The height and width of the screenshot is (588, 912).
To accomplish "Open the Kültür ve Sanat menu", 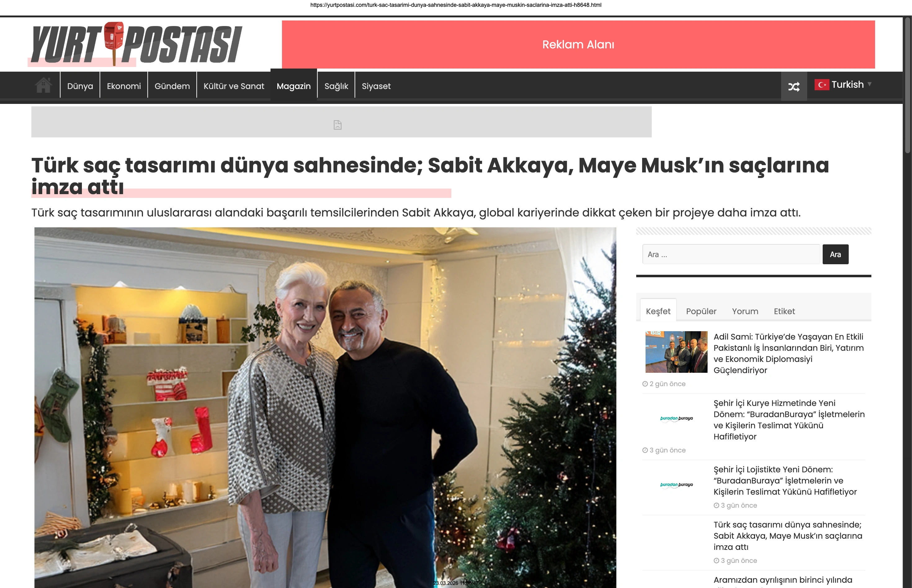I will [x=234, y=86].
